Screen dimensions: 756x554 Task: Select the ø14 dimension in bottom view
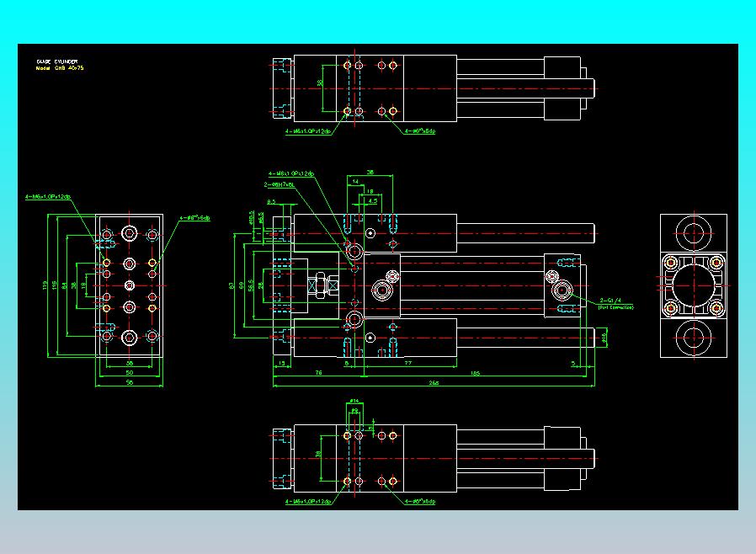coord(354,401)
